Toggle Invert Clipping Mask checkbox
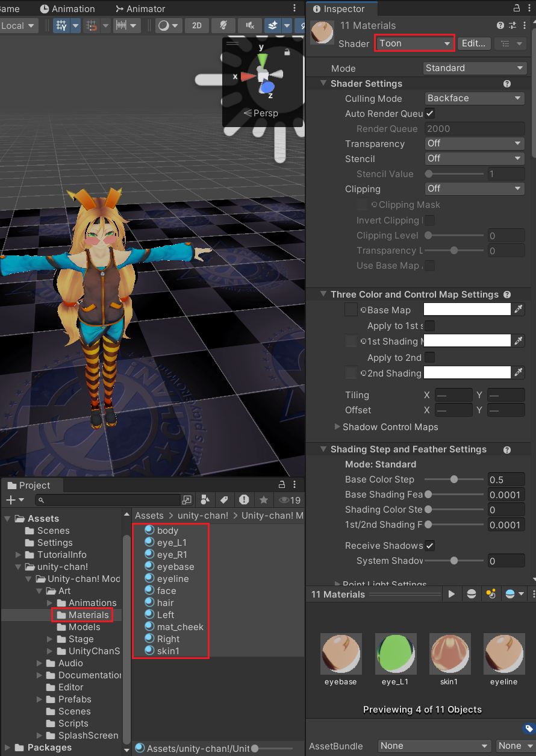 (430, 220)
